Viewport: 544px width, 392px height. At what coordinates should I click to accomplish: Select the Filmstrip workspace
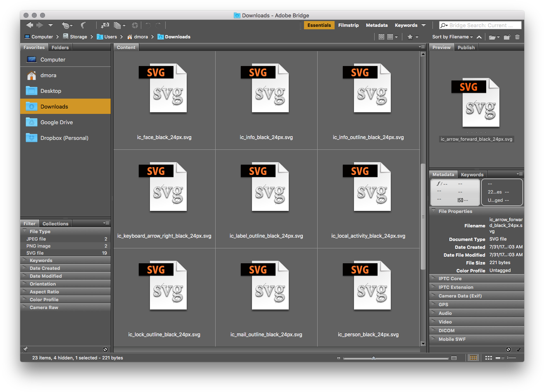point(348,25)
